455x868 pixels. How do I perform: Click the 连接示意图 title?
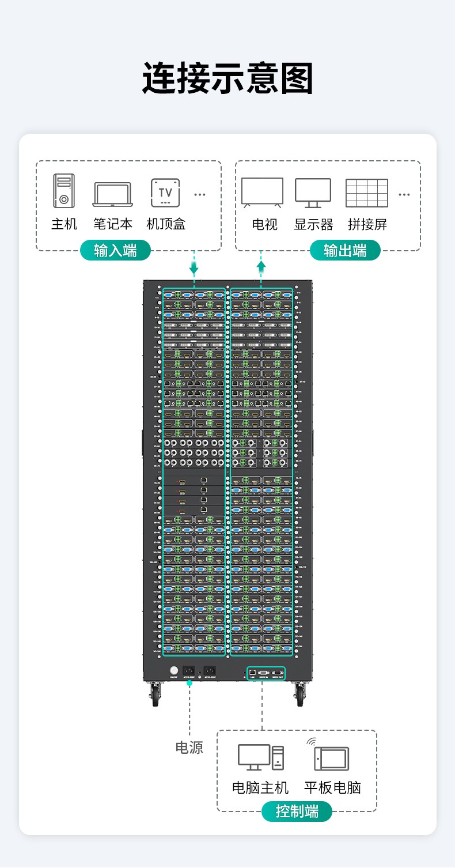227,79
